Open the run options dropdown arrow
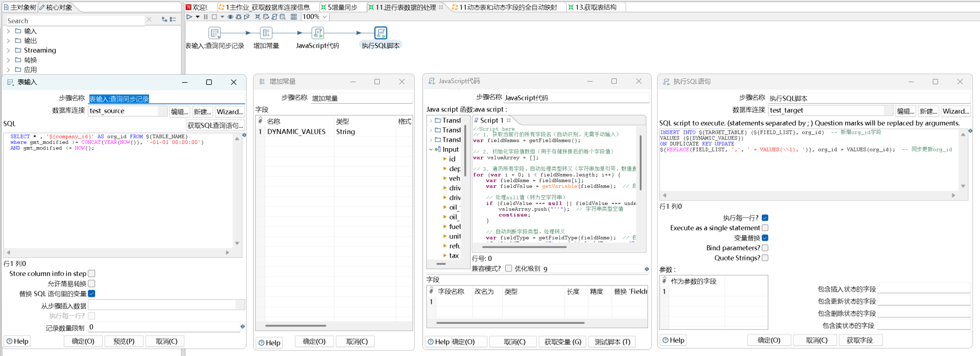 click(197, 17)
